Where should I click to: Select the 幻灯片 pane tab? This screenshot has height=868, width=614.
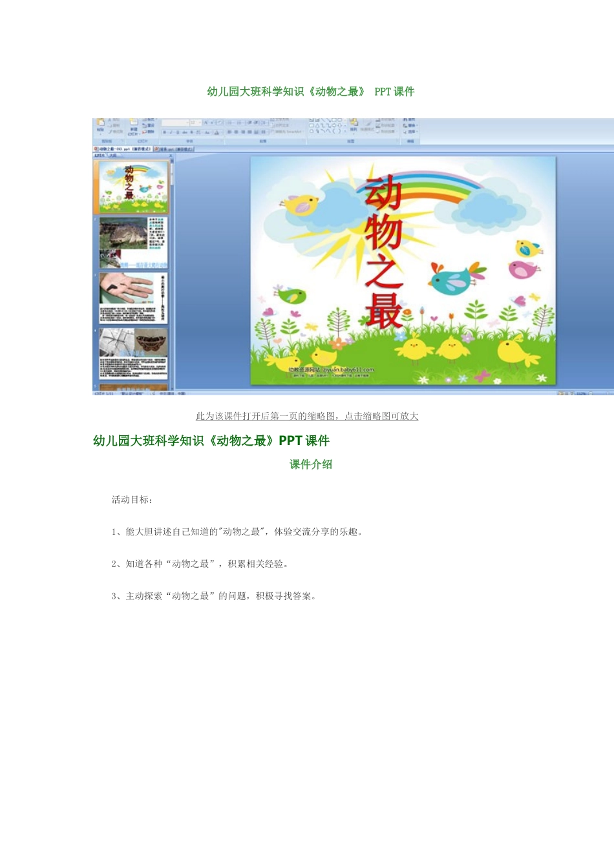(x=100, y=155)
